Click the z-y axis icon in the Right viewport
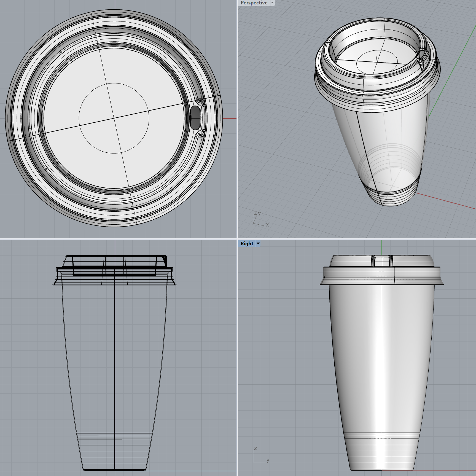The width and height of the screenshot is (476, 476). coord(261,455)
